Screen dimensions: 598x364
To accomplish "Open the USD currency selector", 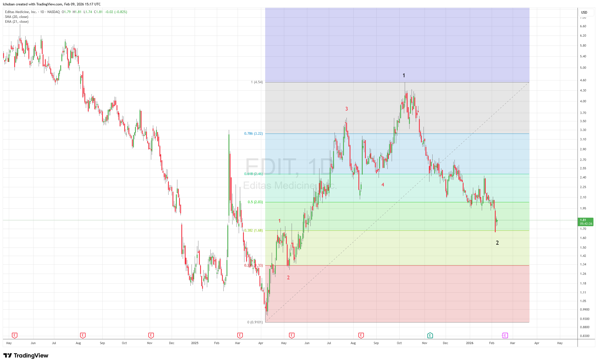I will point(586,13).
